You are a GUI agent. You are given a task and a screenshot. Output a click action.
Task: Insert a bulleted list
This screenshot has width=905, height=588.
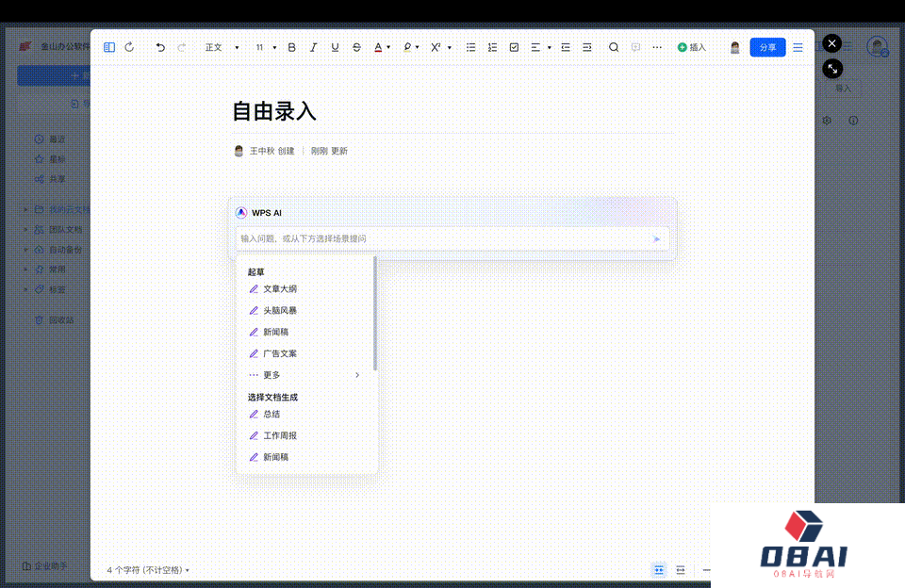(x=471, y=47)
